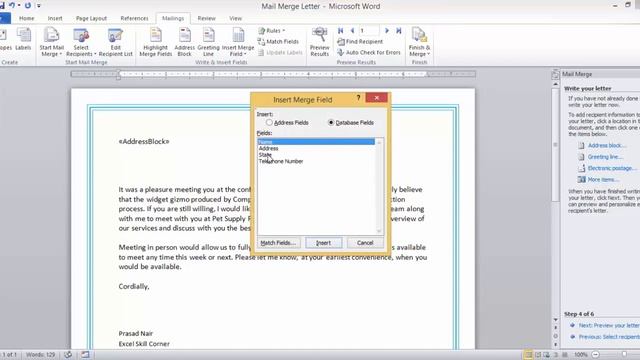
Task: Click Find Recipient
Action: pos(360,42)
